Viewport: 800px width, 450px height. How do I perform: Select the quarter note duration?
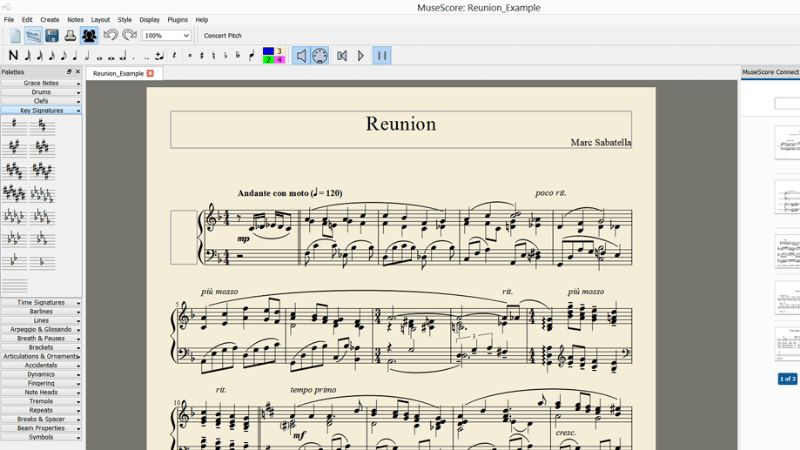(75, 56)
